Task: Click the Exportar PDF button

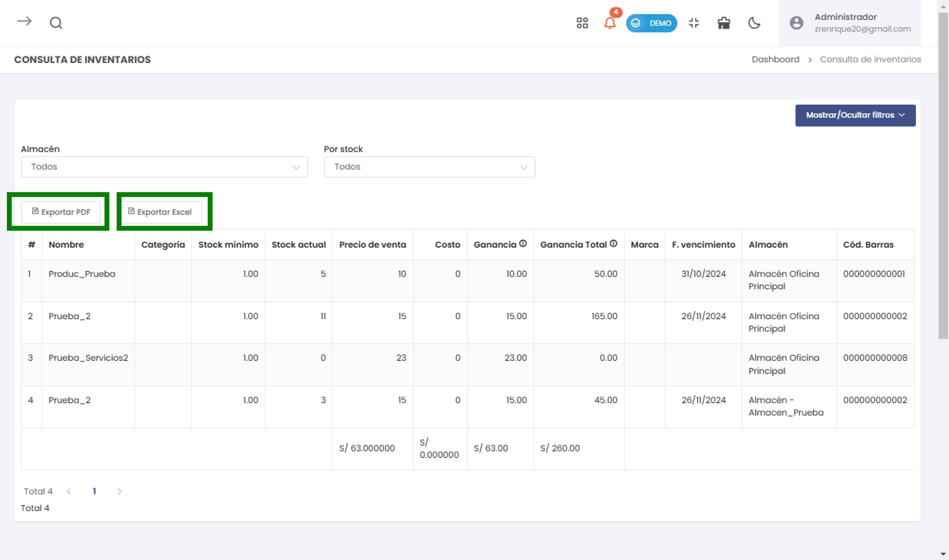Action: 61,212
